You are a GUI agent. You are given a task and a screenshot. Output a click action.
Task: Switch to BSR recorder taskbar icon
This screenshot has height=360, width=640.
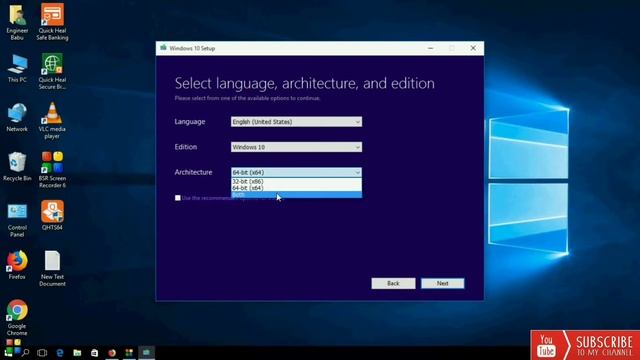(x=129, y=353)
